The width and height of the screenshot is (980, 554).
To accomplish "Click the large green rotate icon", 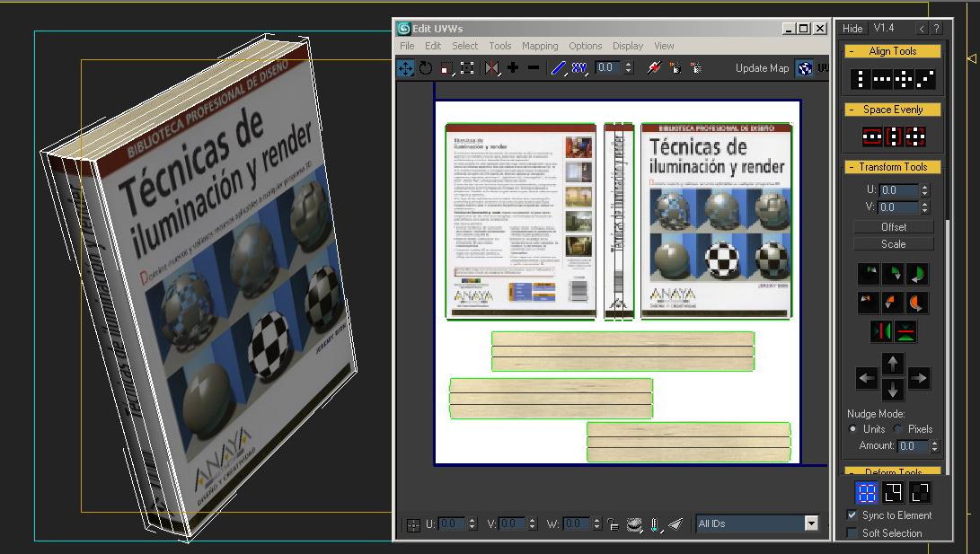I will [917, 274].
